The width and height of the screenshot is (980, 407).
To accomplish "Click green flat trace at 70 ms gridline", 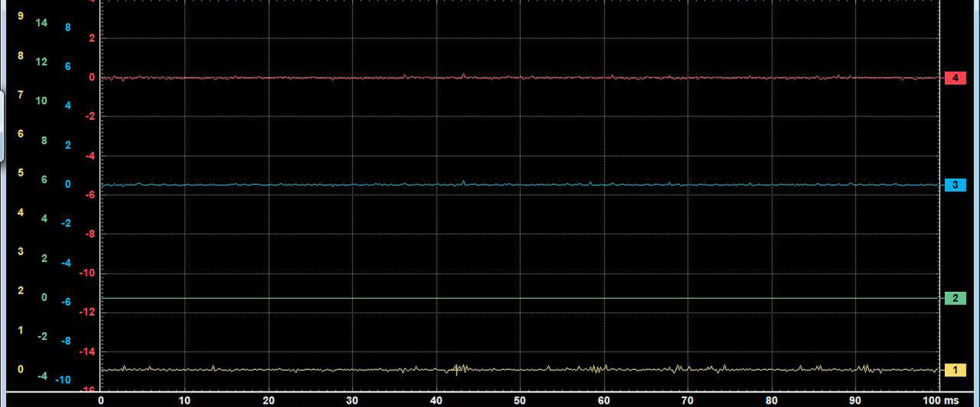I will (x=688, y=298).
